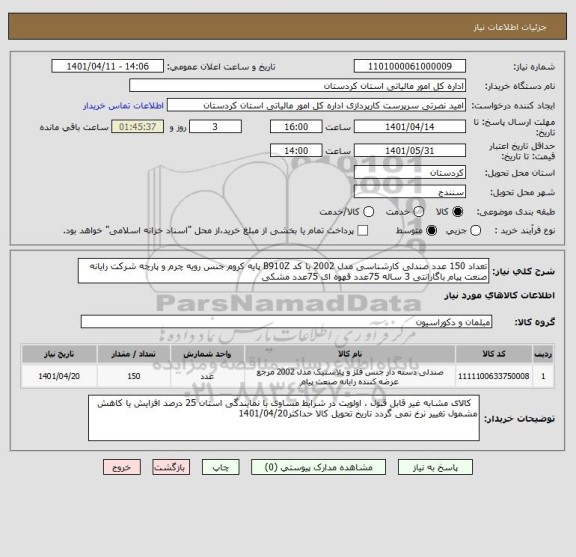This screenshot has height=557, width=576.
Task: Open اطلاعات تماس خریدار link
Action: coord(123,106)
